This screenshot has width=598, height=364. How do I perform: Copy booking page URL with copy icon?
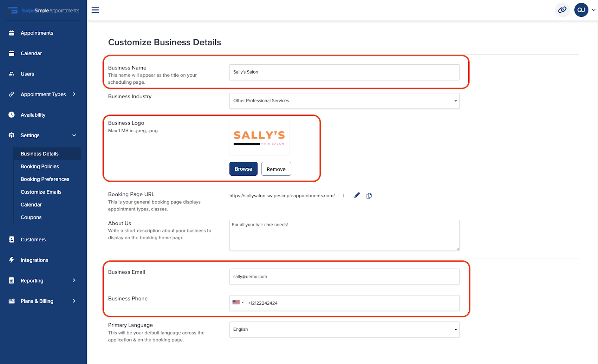369,195
